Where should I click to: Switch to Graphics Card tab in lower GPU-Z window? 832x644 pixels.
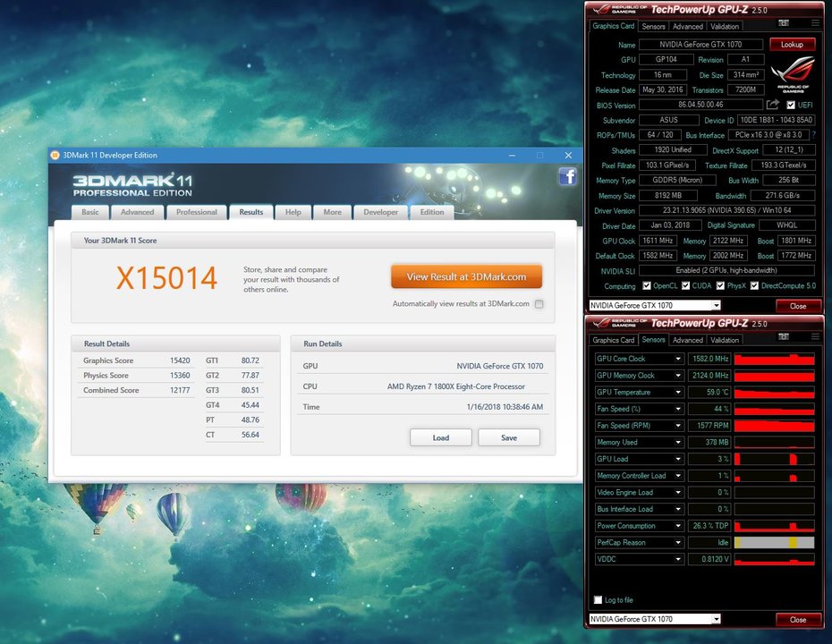614,340
